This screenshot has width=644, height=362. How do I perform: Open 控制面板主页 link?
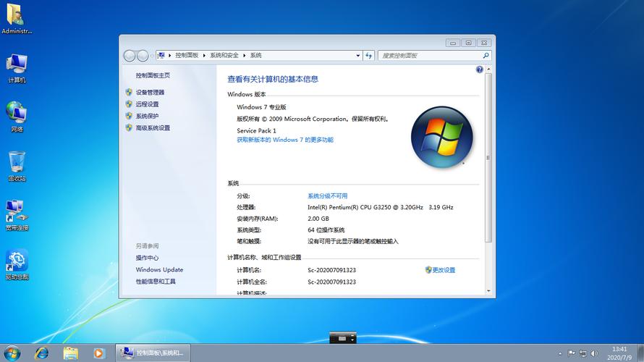point(153,75)
